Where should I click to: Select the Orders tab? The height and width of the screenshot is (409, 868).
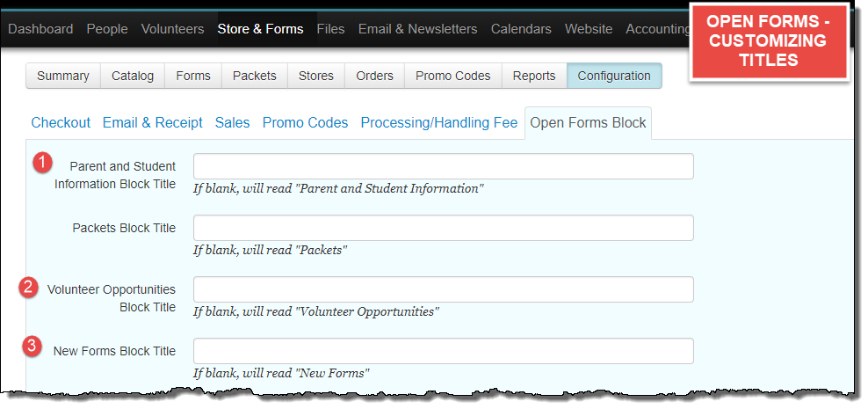[x=374, y=76]
